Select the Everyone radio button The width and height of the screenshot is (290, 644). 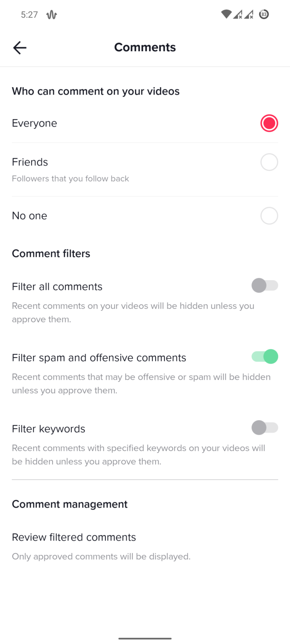(269, 123)
